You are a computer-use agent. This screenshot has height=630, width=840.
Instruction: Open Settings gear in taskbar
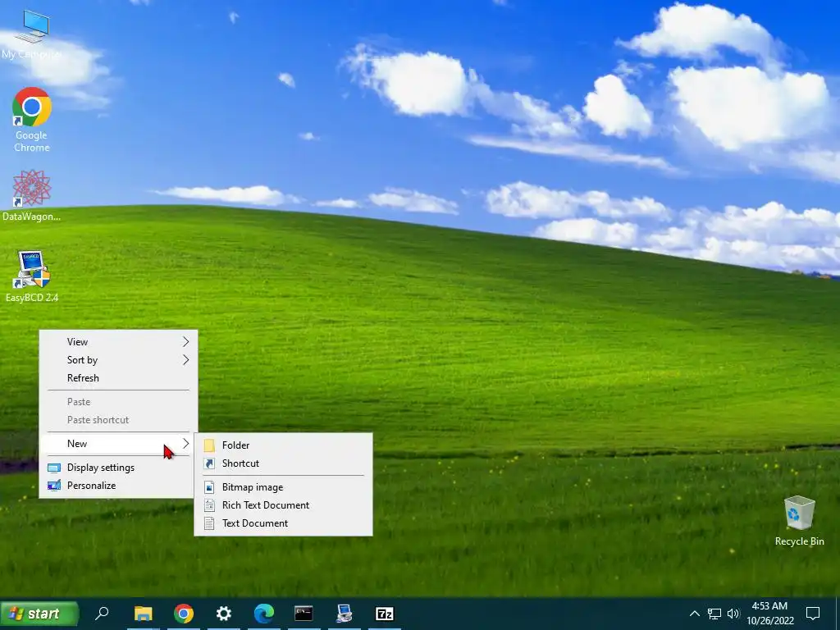point(223,614)
